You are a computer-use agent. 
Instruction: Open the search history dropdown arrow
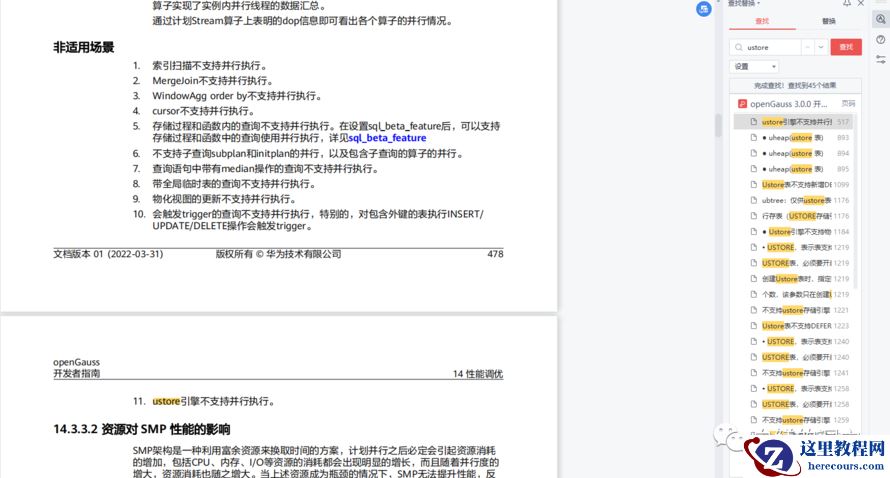pyautogui.click(x=821, y=47)
